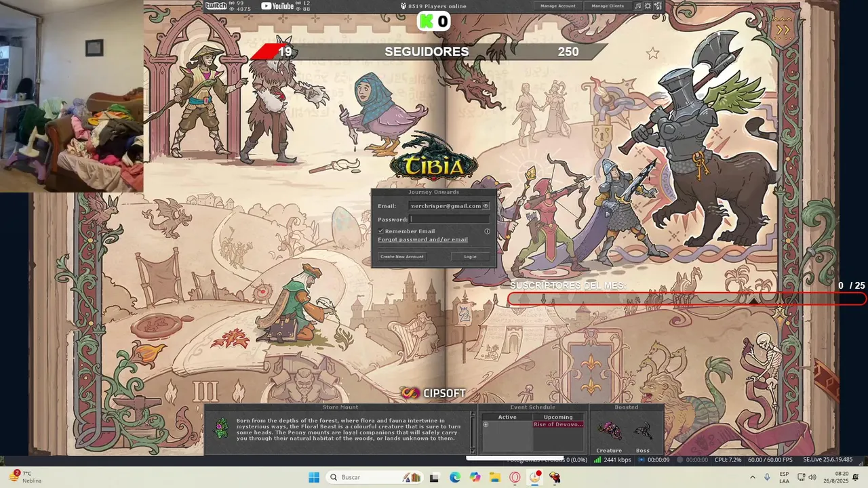Open the weather widget showing Neblina
The height and width of the screenshot is (488, 868).
pyautogui.click(x=26, y=476)
